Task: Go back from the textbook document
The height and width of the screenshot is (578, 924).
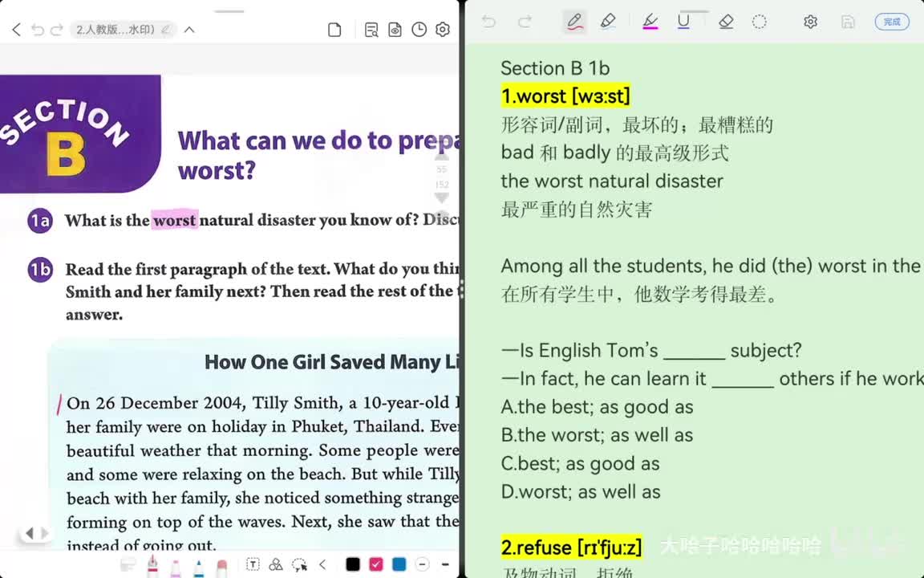Action: point(17,30)
